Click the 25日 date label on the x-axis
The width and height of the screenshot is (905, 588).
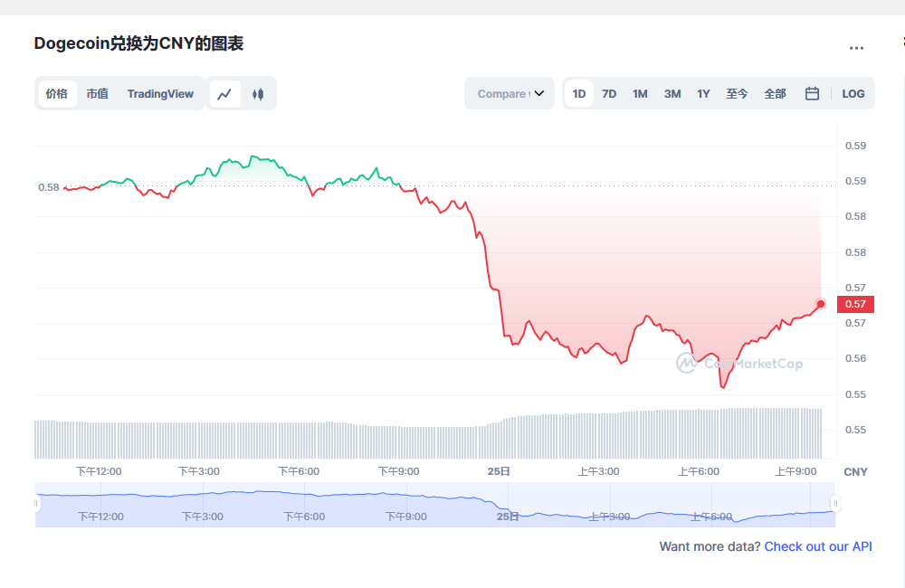click(499, 471)
